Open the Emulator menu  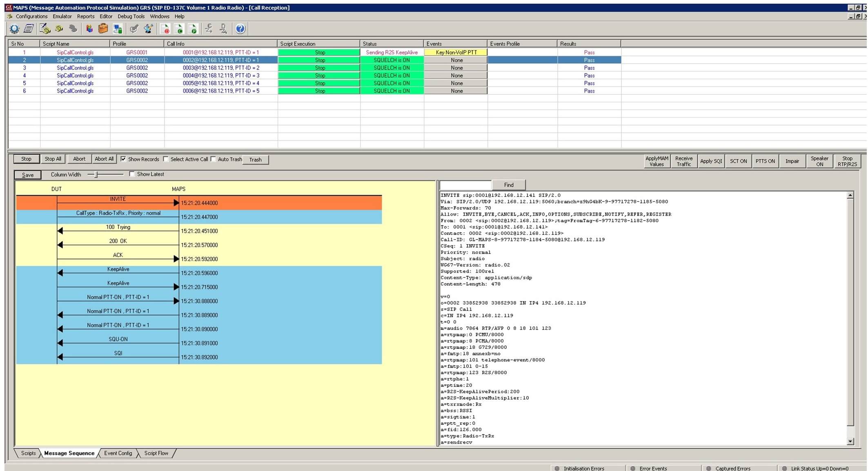click(62, 16)
